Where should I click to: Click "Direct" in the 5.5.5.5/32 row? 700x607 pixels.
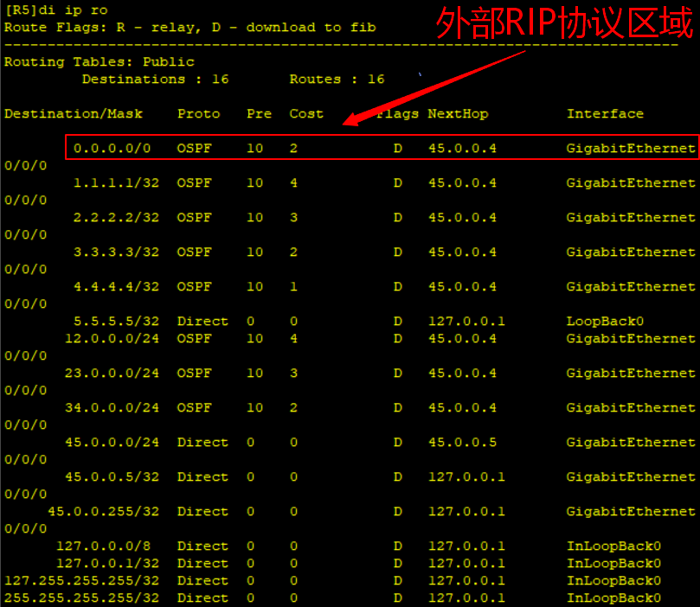click(202, 322)
